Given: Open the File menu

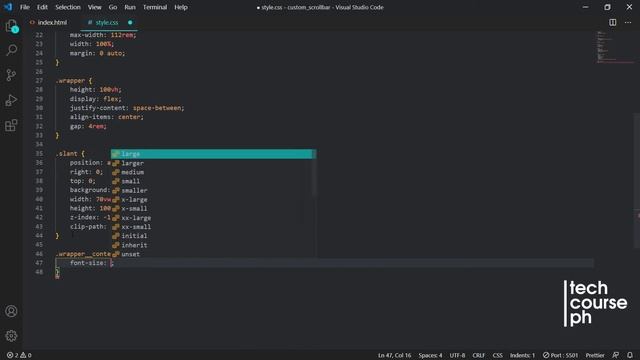Looking at the screenshot, I should (x=25, y=7).
